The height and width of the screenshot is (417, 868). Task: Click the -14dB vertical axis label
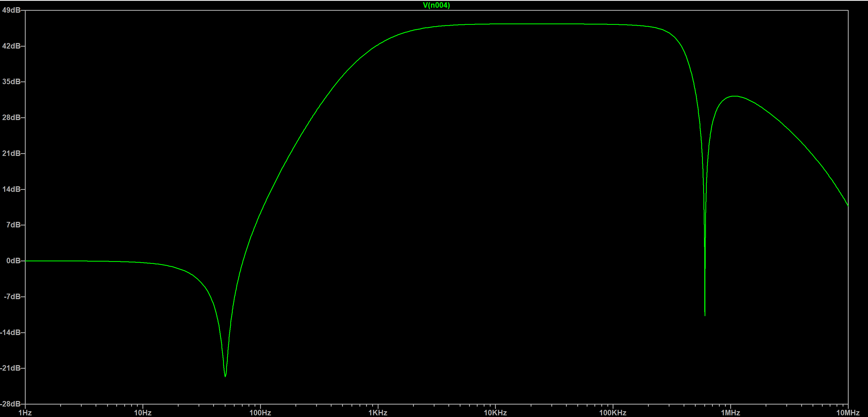[10, 333]
